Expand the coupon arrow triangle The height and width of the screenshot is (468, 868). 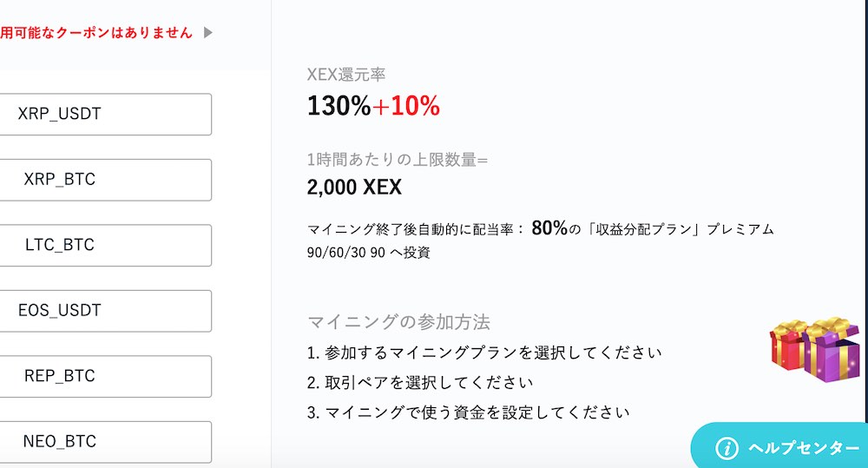(x=208, y=33)
